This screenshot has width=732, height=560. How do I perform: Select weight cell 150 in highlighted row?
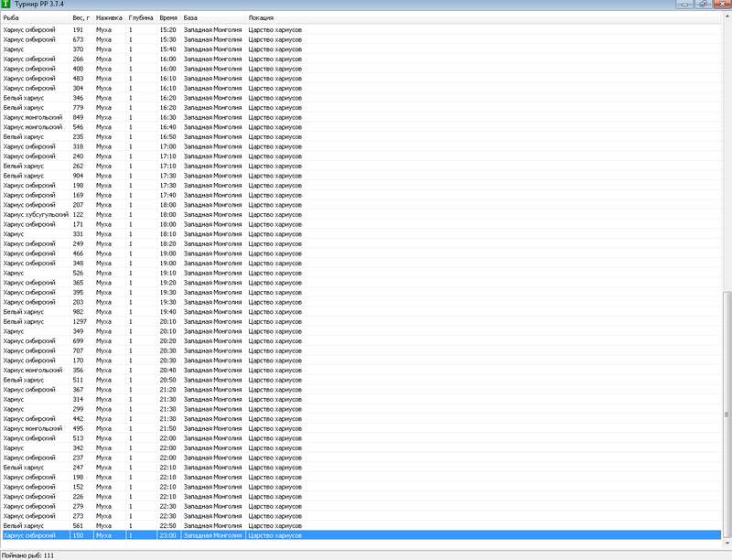click(x=78, y=535)
